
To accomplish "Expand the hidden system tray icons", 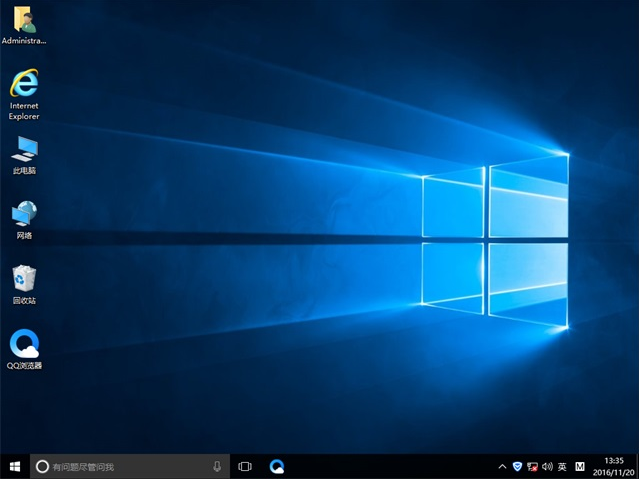I will click(x=502, y=466).
